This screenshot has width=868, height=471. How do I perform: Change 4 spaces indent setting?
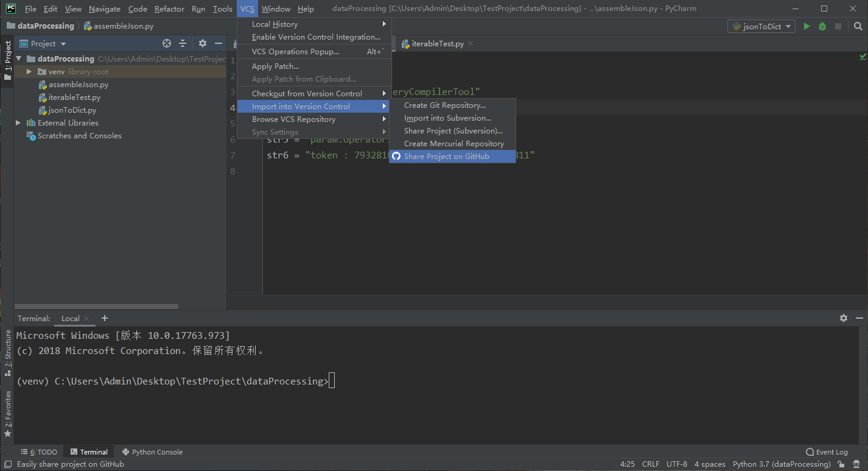710,464
